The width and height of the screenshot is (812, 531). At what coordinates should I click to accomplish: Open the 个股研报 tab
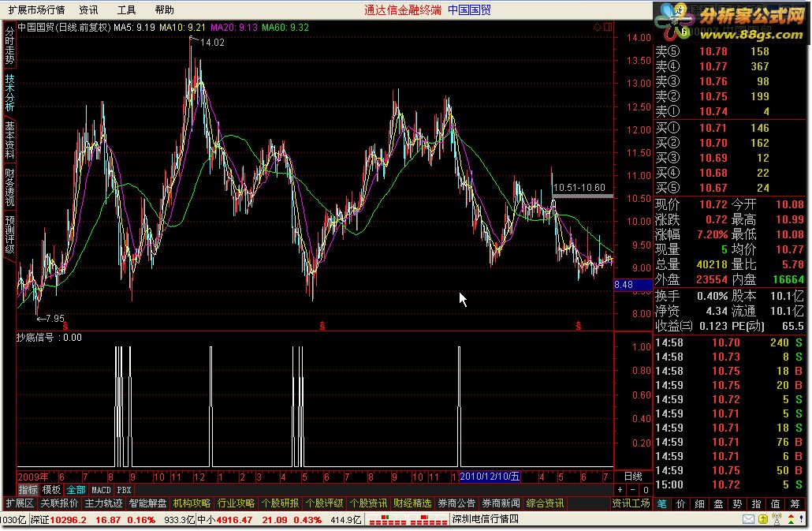pyautogui.click(x=280, y=503)
